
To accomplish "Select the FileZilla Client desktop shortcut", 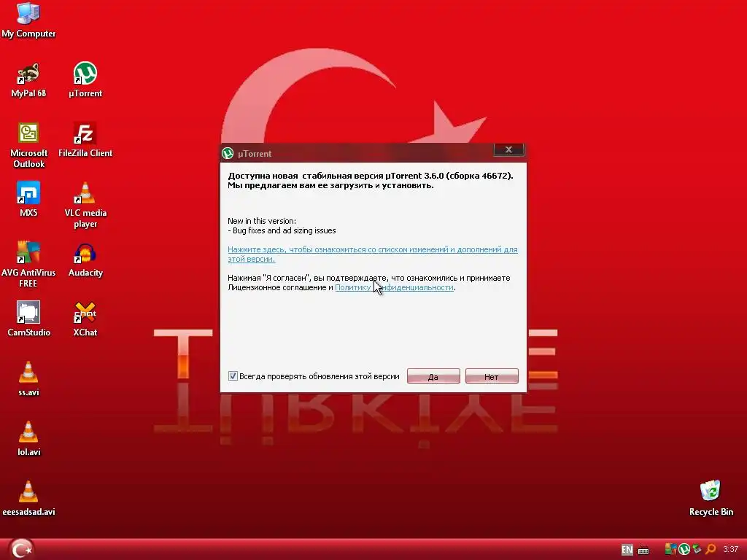I will 85,140.
